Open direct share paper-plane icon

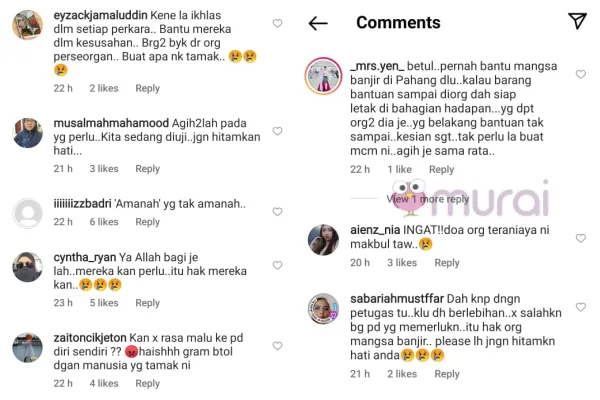pyautogui.click(x=577, y=21)
